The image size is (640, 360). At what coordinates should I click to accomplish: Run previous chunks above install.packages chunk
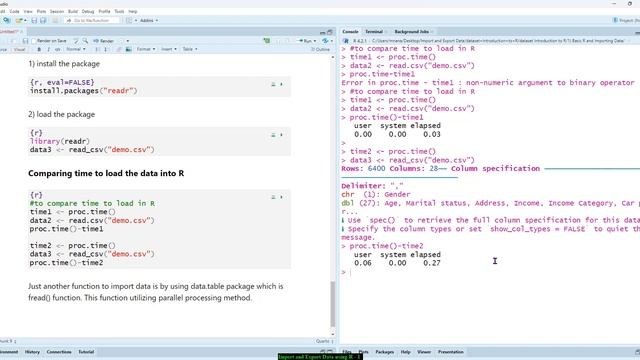tap(273, 84)
